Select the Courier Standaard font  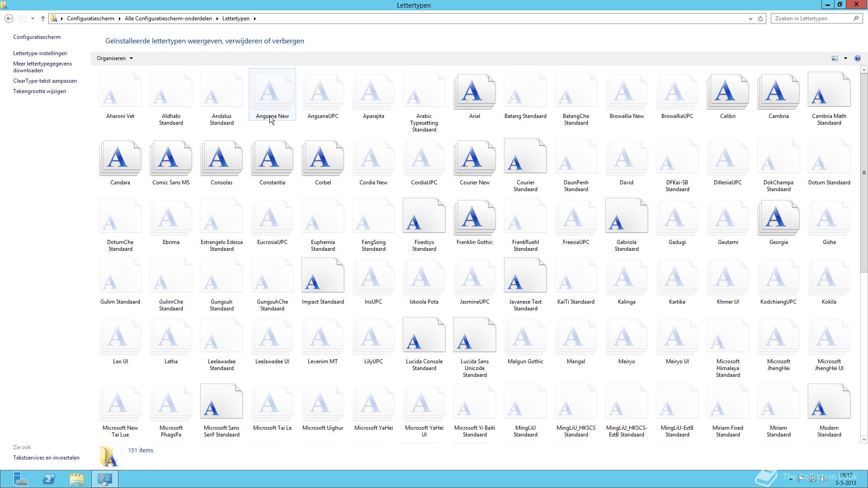tap(525, 165)
